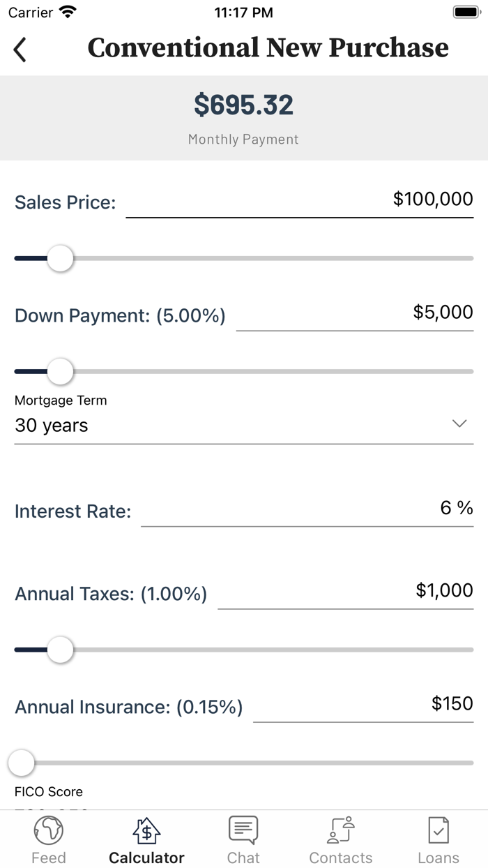Viewport: 488px width, 868px height.
Task: Open the Loans checklist icon
Action: click(x=439, y=829)
